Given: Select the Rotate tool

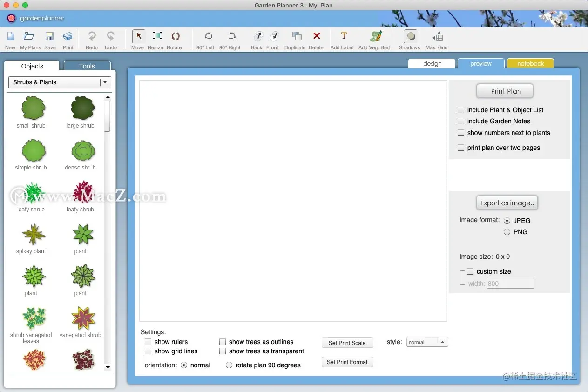Looking at the screenshot, I should (175, 36).
